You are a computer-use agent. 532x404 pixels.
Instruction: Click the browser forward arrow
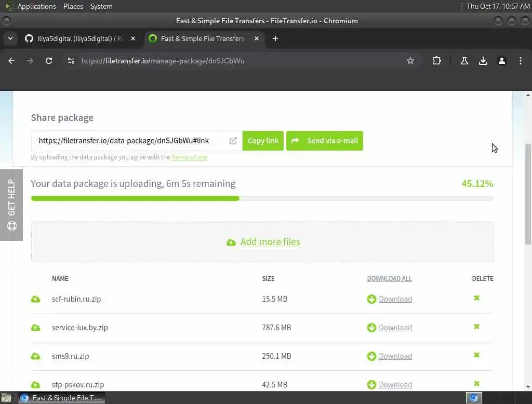[30, 61]
